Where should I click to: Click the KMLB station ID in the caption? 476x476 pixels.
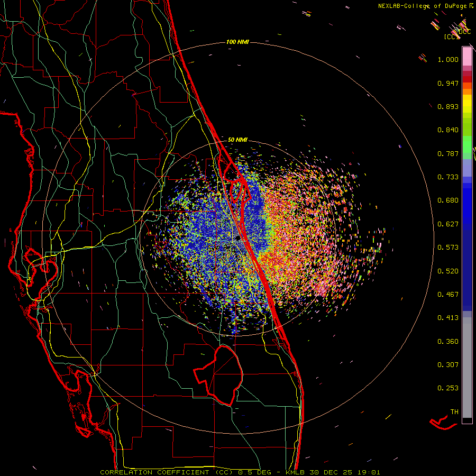[x=296, y=472]
